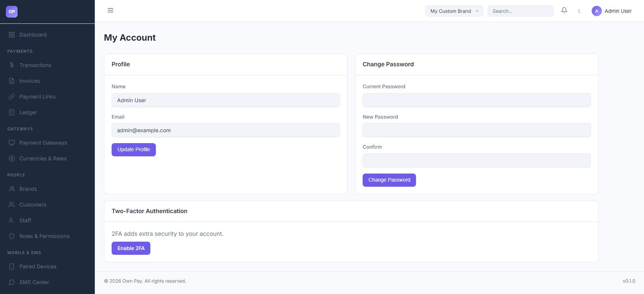Toggle sidebar with hamburger menu icon
This screenshot has width=644, height=294.
coord(111,10)
